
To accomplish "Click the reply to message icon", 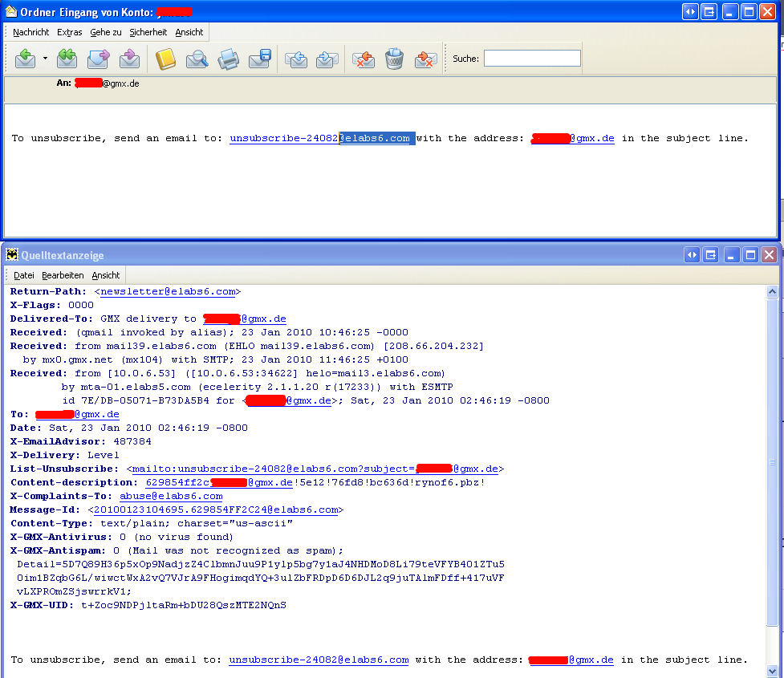I will click(26, 59).
